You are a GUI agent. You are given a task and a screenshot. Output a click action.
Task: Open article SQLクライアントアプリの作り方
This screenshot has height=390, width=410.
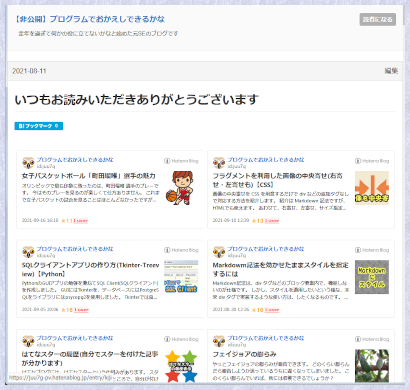point(91,269)
